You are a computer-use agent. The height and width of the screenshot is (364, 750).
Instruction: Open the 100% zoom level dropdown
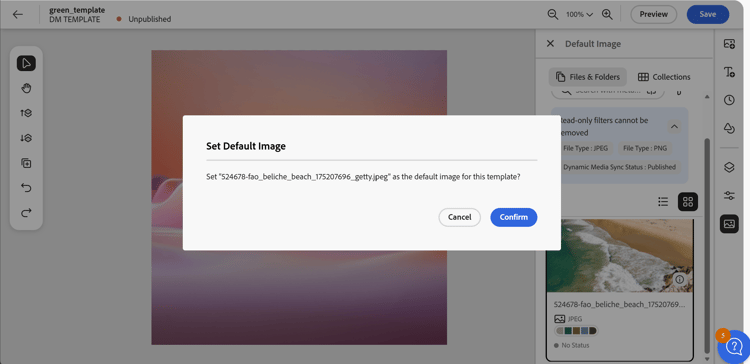[580, 14]
